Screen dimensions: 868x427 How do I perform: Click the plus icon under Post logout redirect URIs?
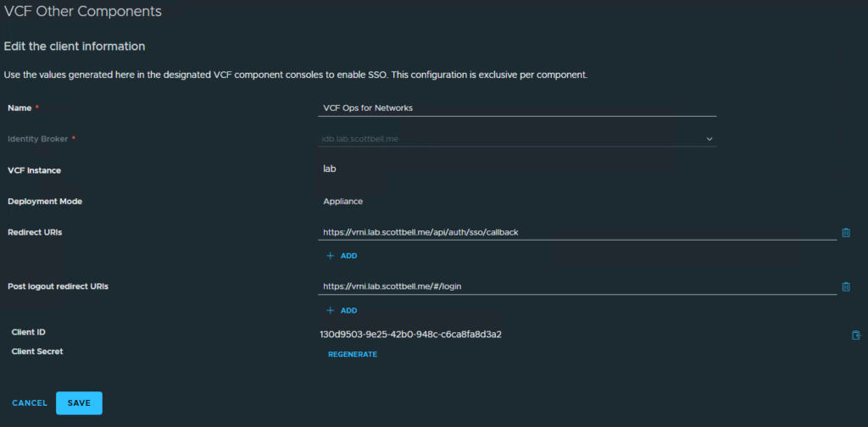point(331,310)
